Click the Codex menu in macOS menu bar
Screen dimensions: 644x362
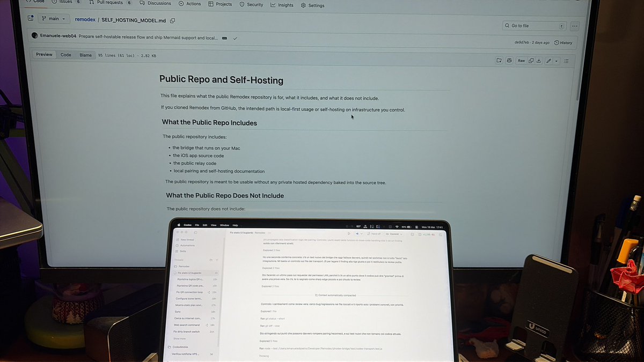(187, 225)
